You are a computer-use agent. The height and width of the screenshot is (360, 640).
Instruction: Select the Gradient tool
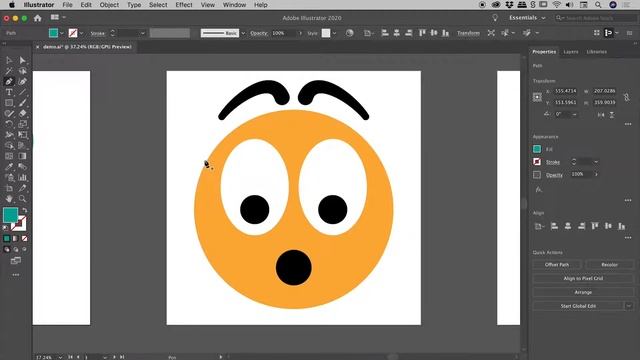[22, 156]
